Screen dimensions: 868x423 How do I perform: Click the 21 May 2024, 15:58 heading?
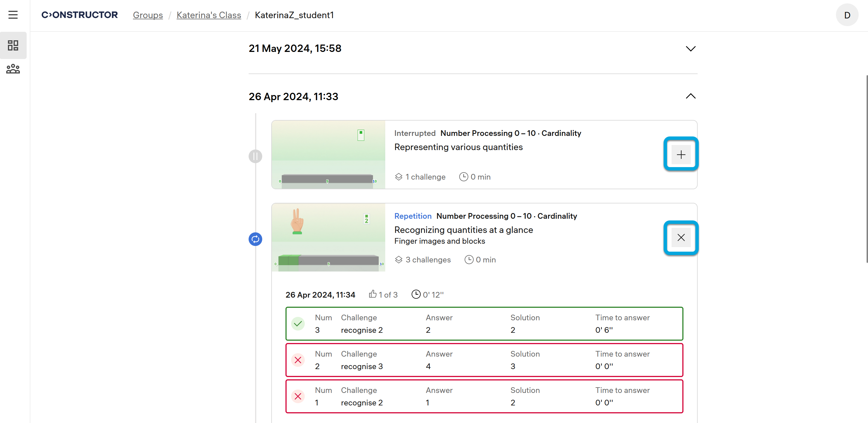point(295,49)
